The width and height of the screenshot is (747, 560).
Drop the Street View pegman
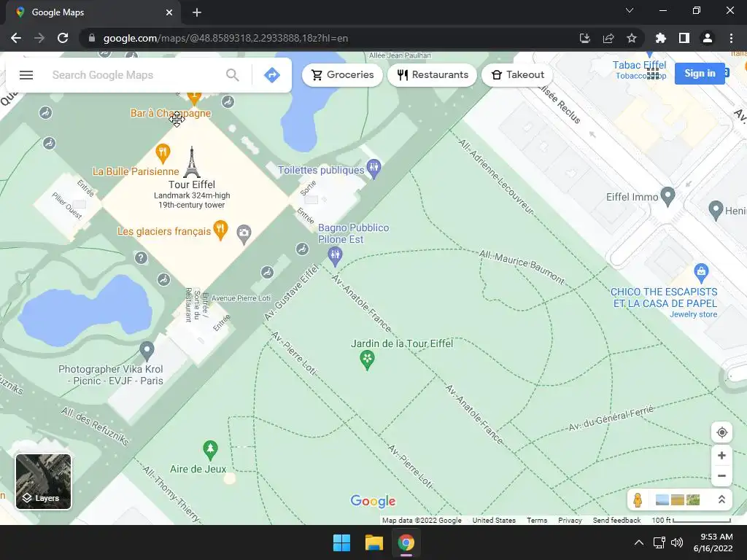tap(638, 499)
